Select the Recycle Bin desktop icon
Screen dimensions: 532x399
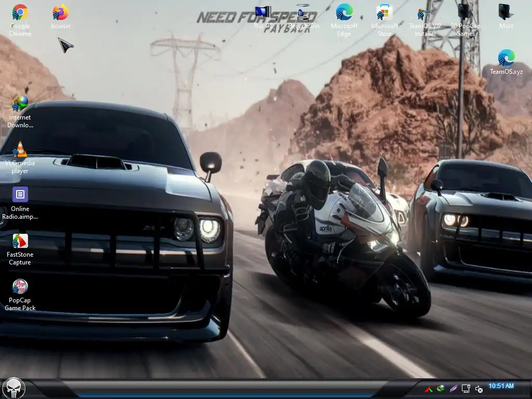[303, 17]
